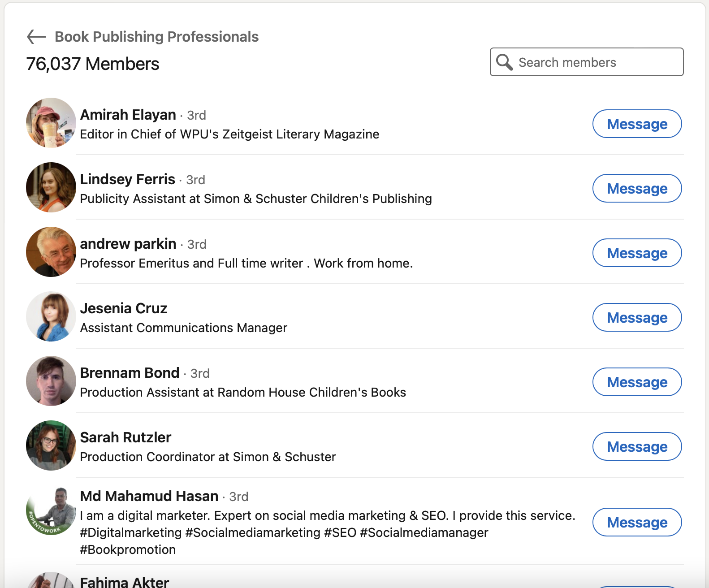Message Jesenia Cruz
709x588 pixels.
click(637, 318)
